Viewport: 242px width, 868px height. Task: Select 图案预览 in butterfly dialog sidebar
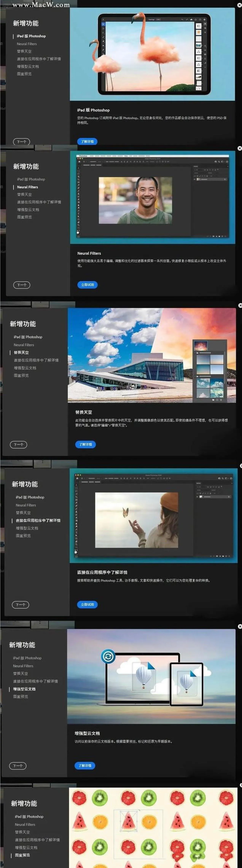[x=23, y=536]
